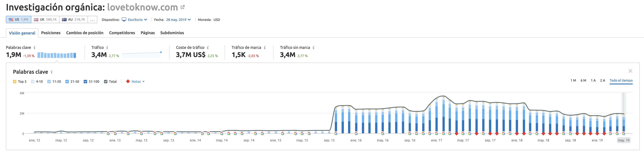Open Páginas tab
644x153 pixels.
(148, 33)
